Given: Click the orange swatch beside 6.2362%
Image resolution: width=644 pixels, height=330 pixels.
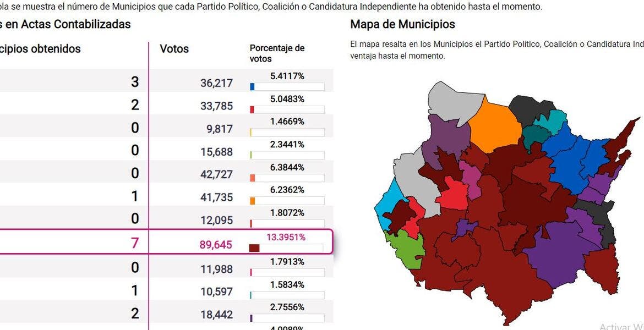Looking at the screenshot, I should click(x=252, y=201).
